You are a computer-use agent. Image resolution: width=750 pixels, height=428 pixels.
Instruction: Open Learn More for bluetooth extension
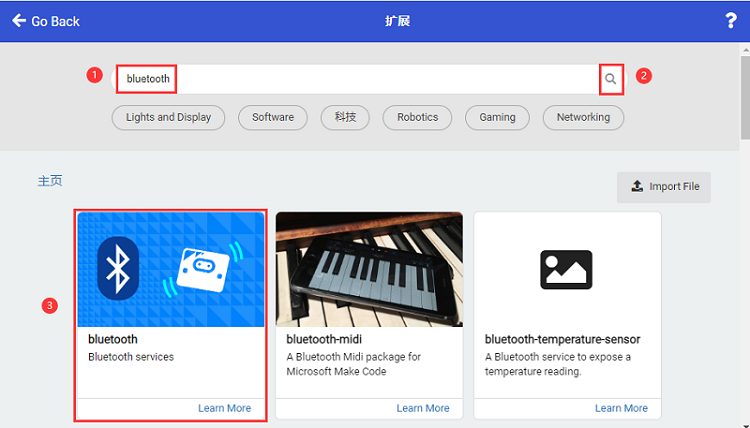point(224,408)
